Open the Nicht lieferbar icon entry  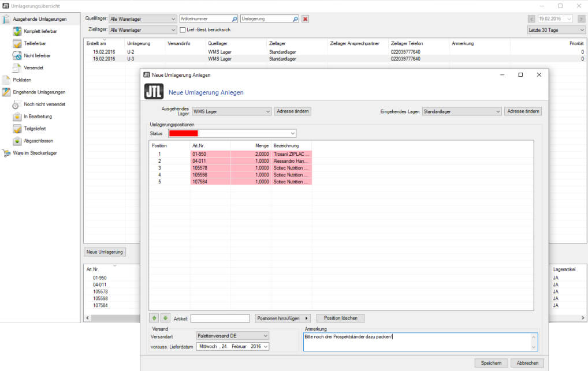tap(17, 55)
